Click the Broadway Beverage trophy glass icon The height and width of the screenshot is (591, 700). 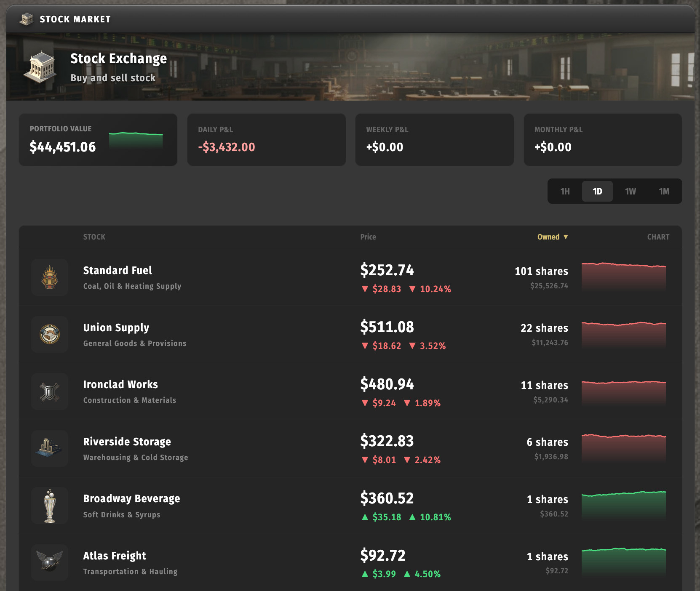click(50, 506)
